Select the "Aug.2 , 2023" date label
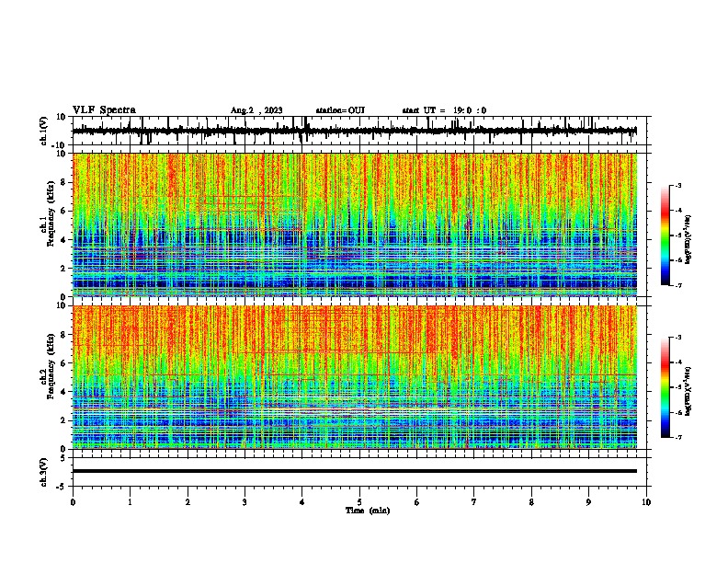This screenshot has height=563, width=728. point(256,110)
